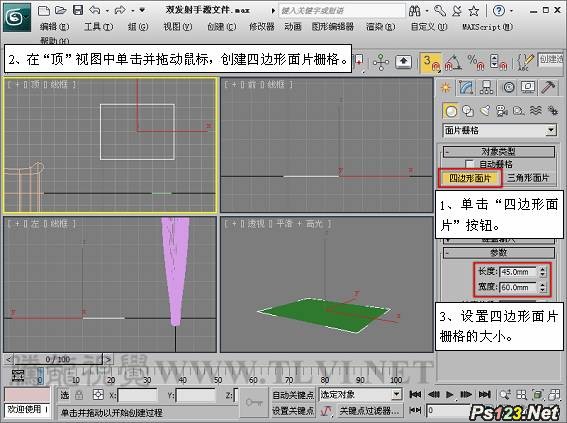The width and height of the screenshot is (567, 423).
Task: Click the Redo arrow icon
Action: pos(120,10)
